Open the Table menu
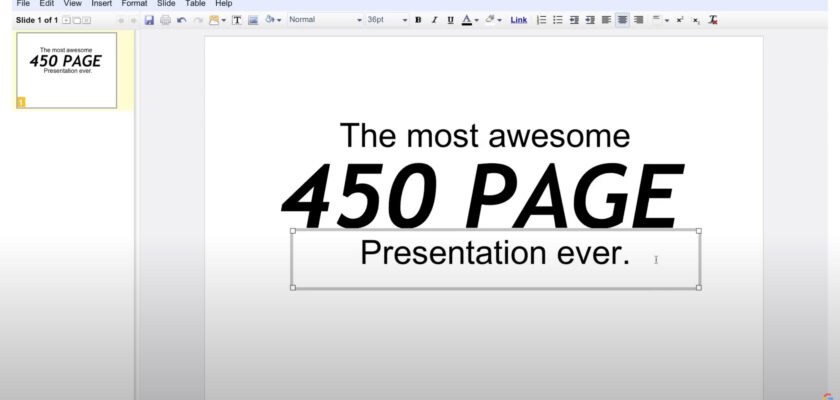 click(196, 4)
